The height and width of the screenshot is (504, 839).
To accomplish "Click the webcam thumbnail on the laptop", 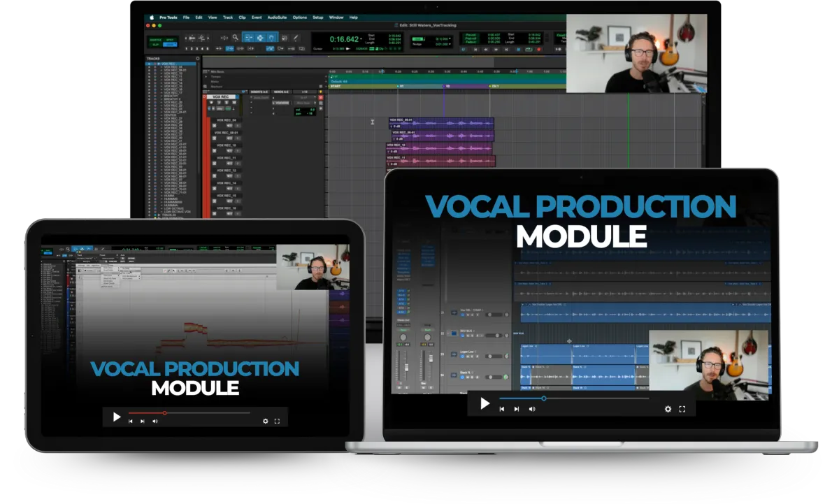I will [708, 365].
